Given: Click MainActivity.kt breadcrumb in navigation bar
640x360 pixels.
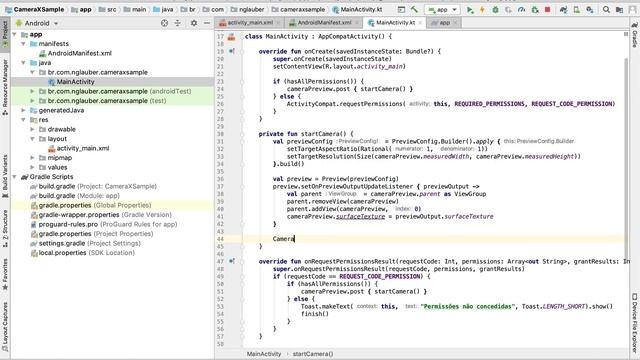Looking at the screenshot, I should click(x=358, y=9).
